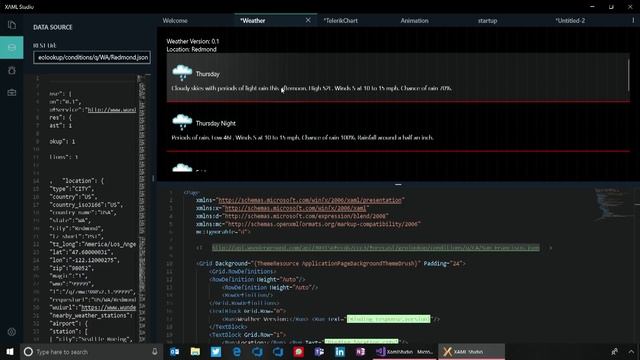Image resolution: width=640 pixels, height=360 pixels.
Task: Click the Cortana search box on taskbar
Action: coord(91,351)
